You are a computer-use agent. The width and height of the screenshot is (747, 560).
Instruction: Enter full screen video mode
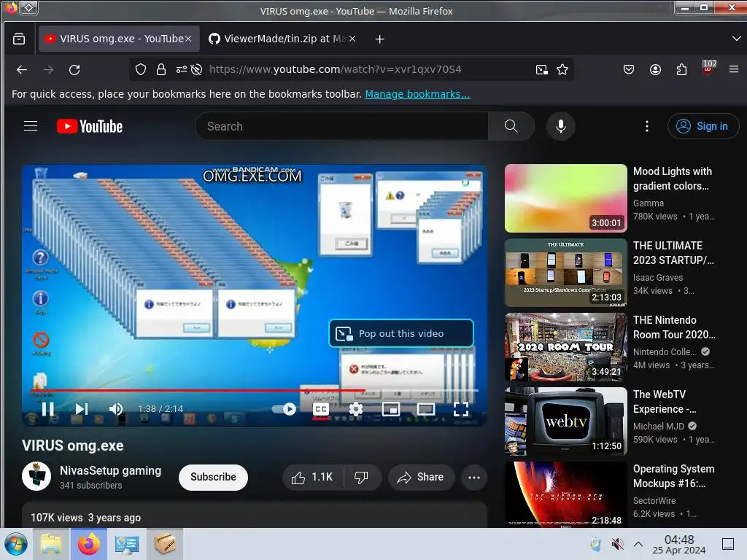[x=461, y=409]
